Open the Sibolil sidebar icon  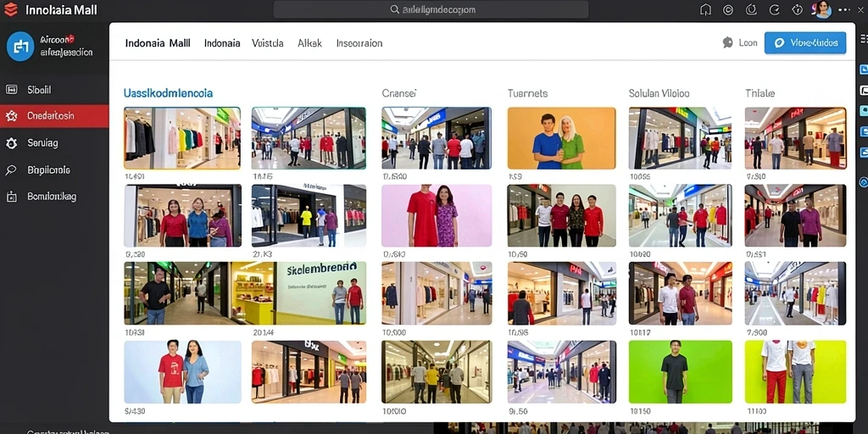[x=11, y=90]
